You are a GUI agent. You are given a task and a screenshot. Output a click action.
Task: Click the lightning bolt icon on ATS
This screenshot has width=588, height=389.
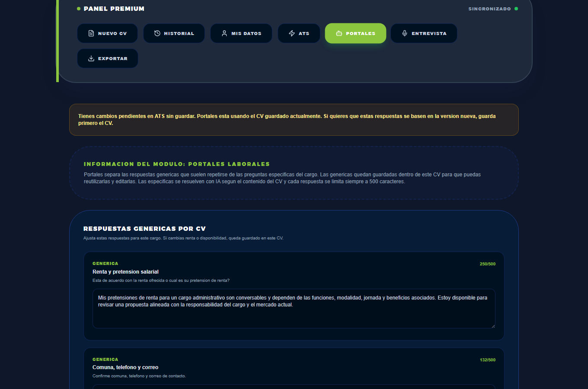click(x=292, y=33)
